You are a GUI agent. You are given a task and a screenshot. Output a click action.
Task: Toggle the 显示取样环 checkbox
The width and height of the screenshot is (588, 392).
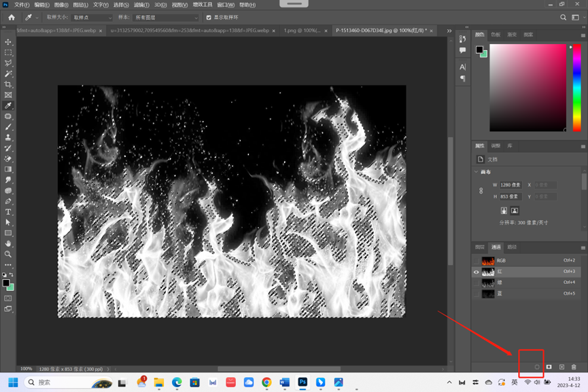tap(209, 18)
